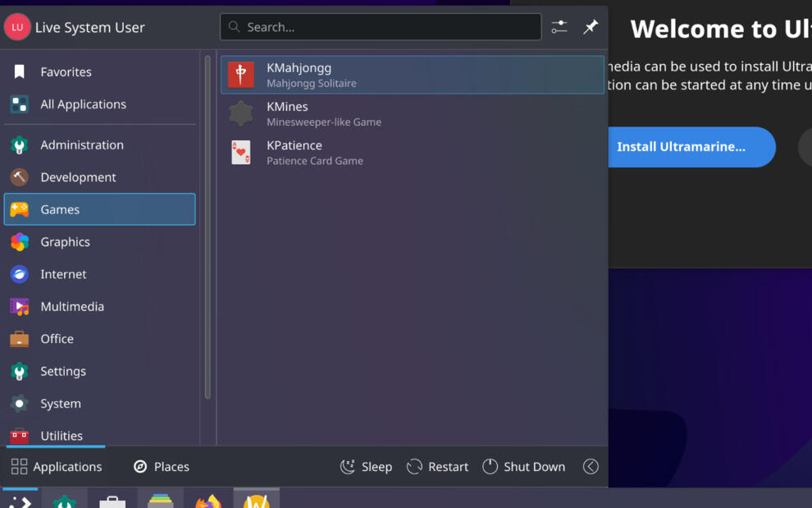
Task: Focus the Search field
Action: [x=381, y=27]
